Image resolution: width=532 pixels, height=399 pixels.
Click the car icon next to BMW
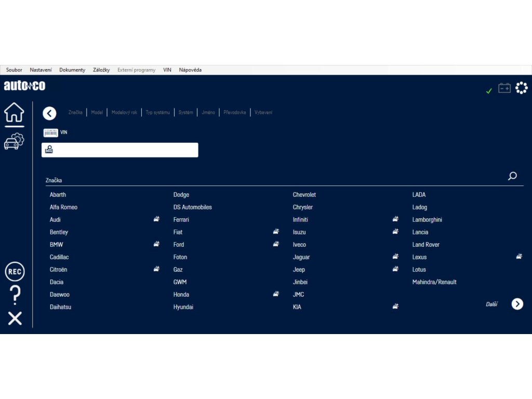(x=156, y=244)
